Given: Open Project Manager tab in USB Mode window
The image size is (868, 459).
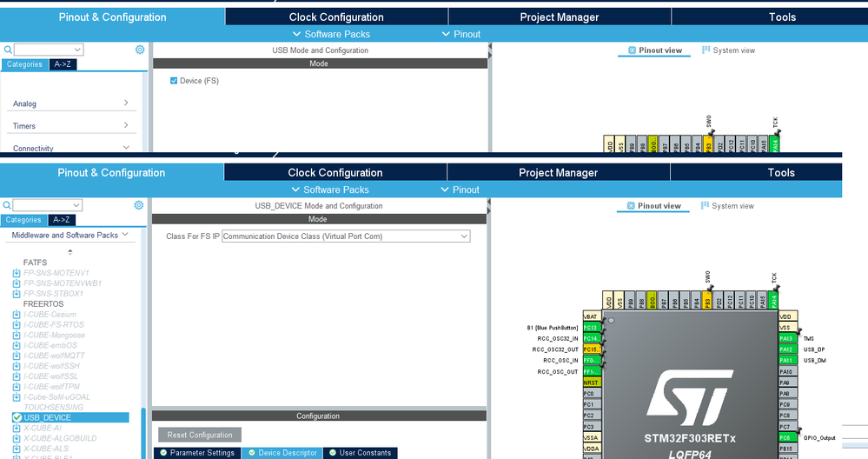Looking at the screenshot, I should click(x=559, y=17).
